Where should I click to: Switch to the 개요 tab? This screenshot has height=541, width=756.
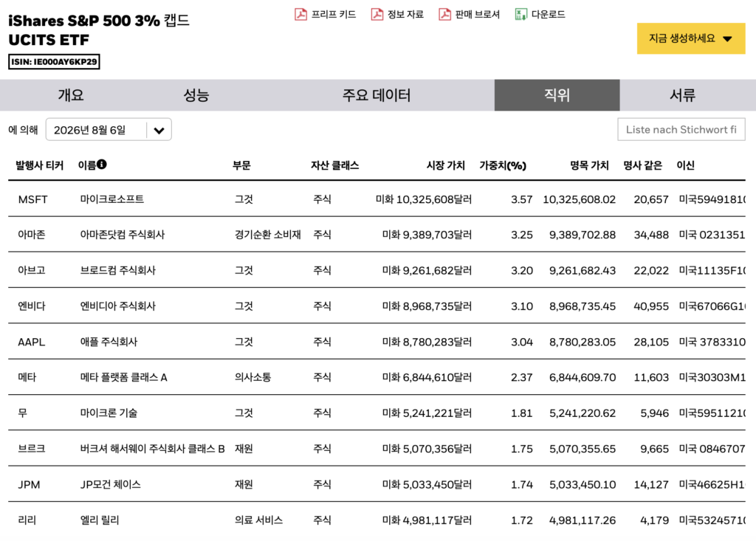pos(71,95)
